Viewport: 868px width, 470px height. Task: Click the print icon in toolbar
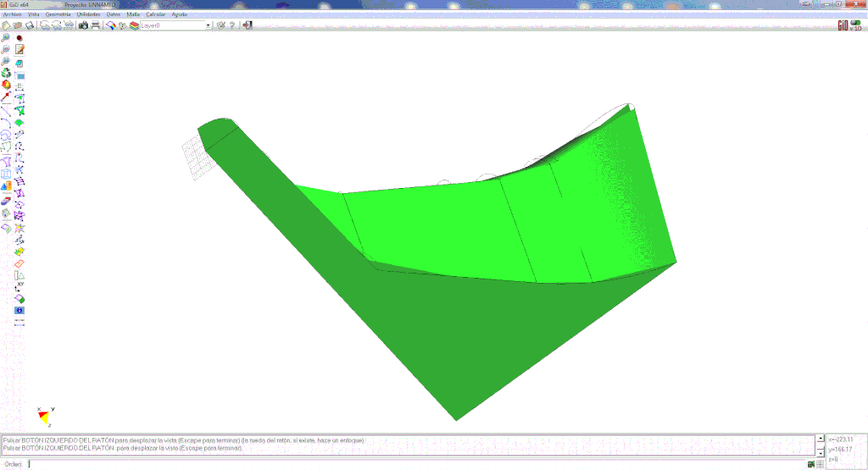96,25
